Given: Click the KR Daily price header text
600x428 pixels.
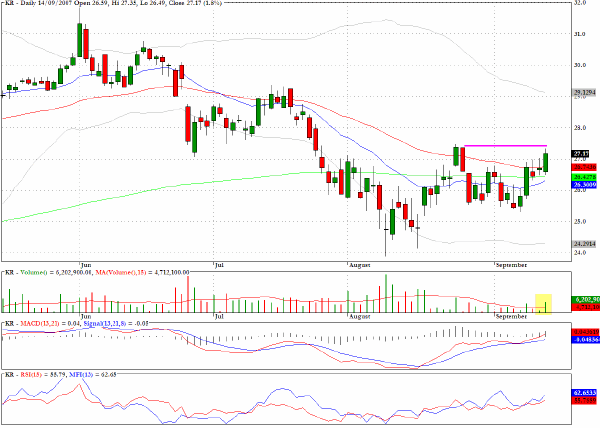Looking at the screenshot, I should click(114, 3).
